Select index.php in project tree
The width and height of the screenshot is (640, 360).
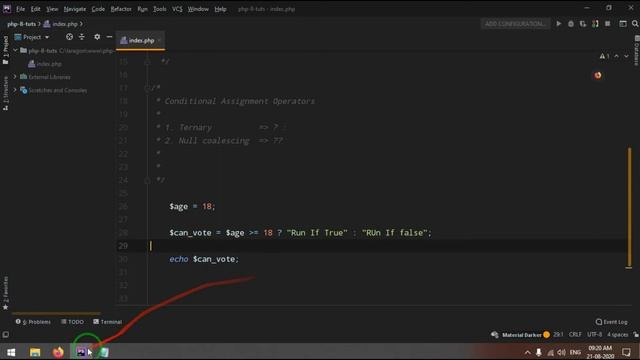[x=45, y=64]
